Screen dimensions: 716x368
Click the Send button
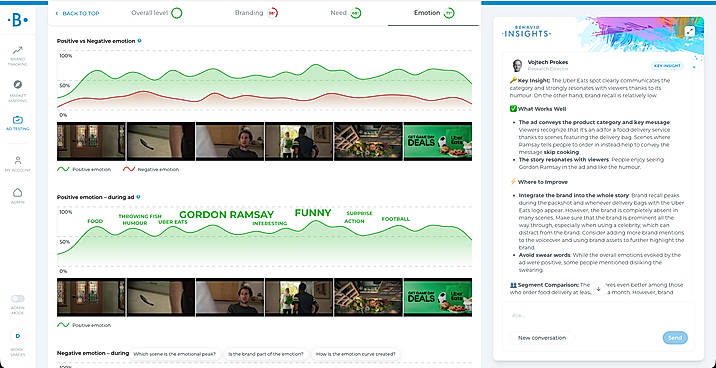coord(675,338)
